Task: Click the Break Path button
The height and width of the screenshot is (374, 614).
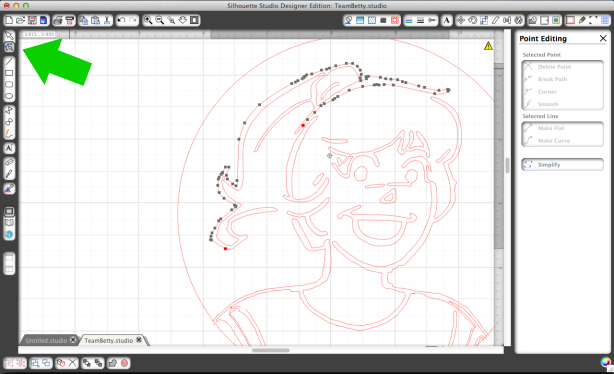Action: (562, 79)
